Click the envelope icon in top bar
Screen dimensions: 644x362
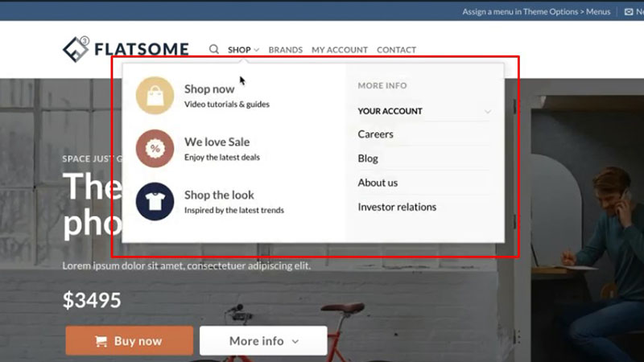point(629,12)
